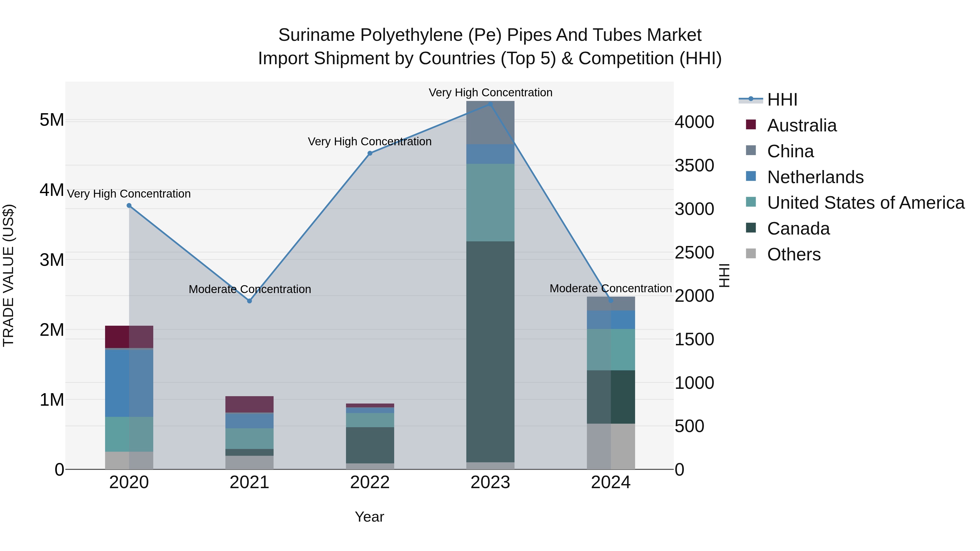The height and width of the screenshot is (551, 980).
Task: Click 2023 China bar segment
Action: (x=490, y=123)
